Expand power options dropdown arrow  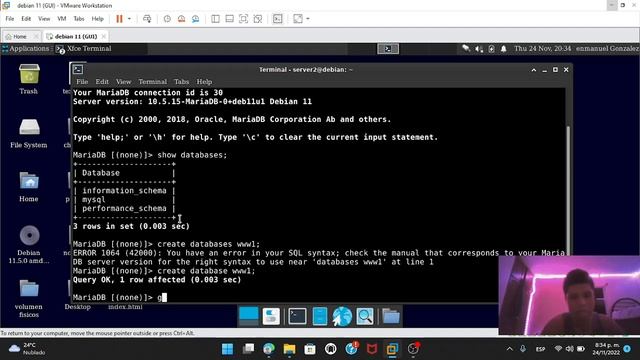pos(129,19)
